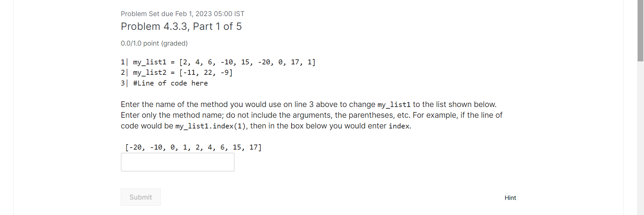Open the Hint link
Screen dimensions: 644x215
coord(510,198)
